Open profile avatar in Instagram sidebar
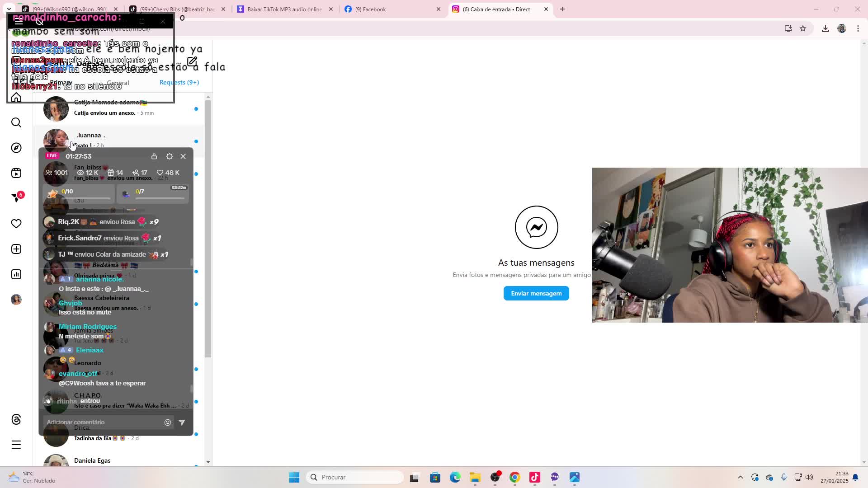Screen dimensions: 868x488 16,300
